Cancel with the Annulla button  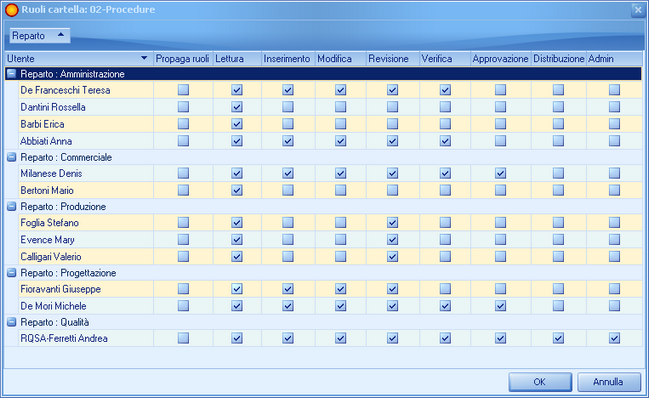point(609,382)
